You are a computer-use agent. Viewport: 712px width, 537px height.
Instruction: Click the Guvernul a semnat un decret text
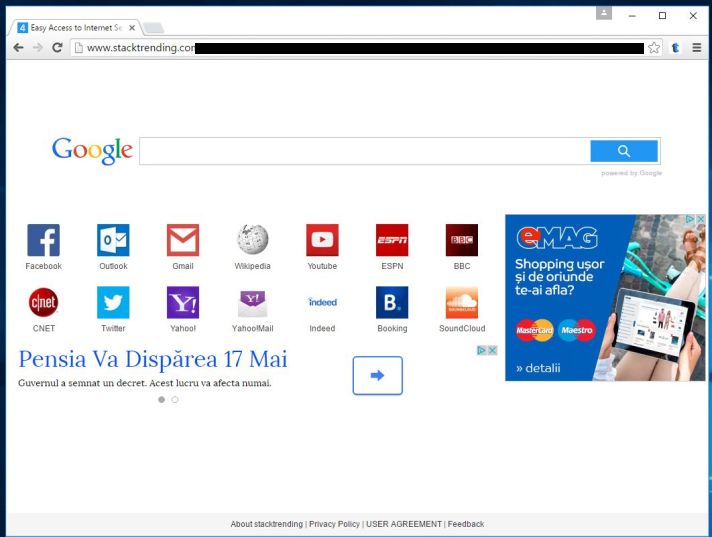tap(145, 383)
